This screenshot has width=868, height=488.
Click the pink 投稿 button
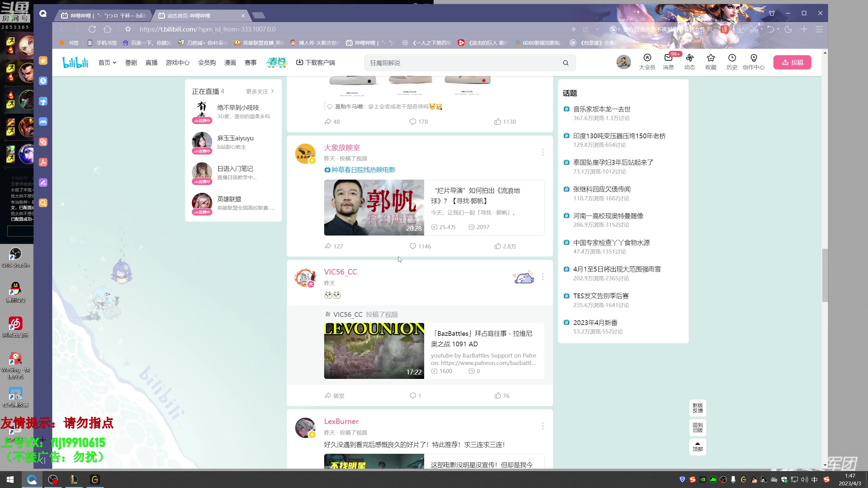[x=792, y=62]
